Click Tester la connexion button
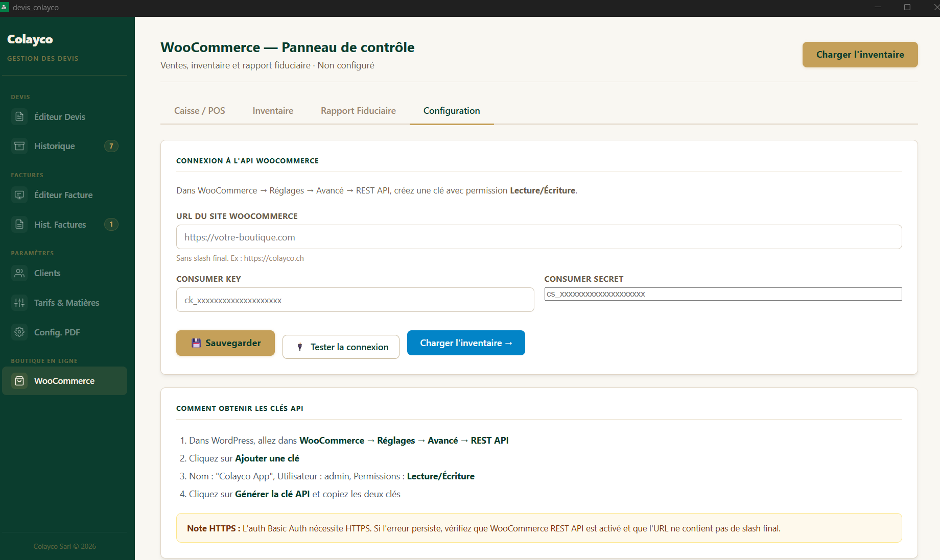Viewport: 940px width, 560px height. click(341, 347)
